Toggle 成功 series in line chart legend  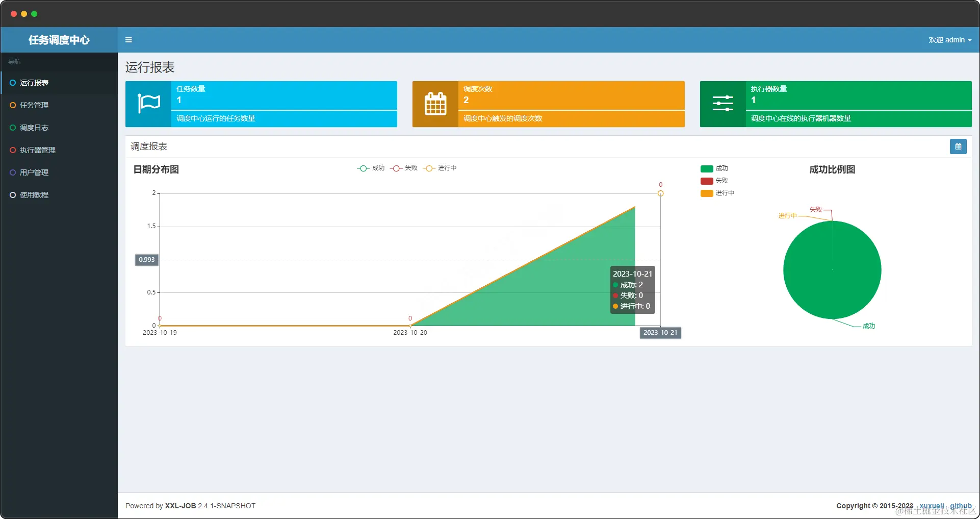(371, 168)
